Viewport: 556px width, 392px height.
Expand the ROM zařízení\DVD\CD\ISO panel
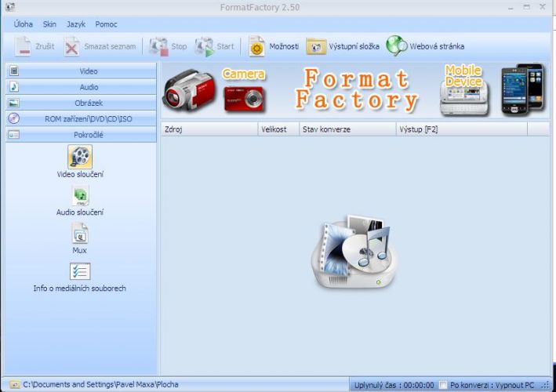82,118
